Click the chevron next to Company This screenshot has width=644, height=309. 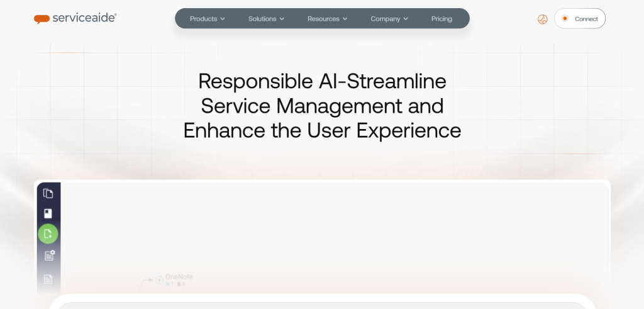pyautogui.click(x=406, y=19)
